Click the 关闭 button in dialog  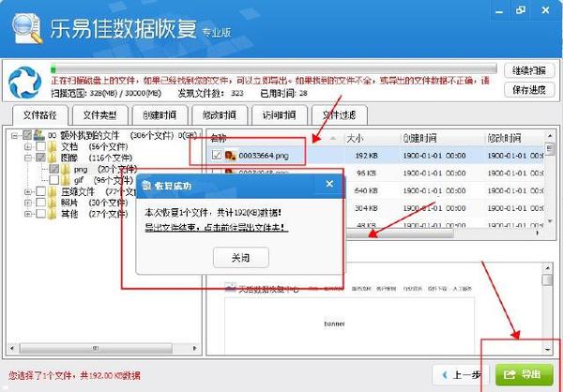240,257
